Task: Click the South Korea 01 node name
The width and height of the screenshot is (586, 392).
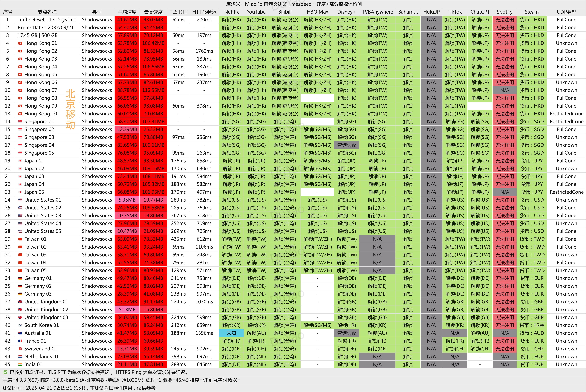Action: pos(41,325)
